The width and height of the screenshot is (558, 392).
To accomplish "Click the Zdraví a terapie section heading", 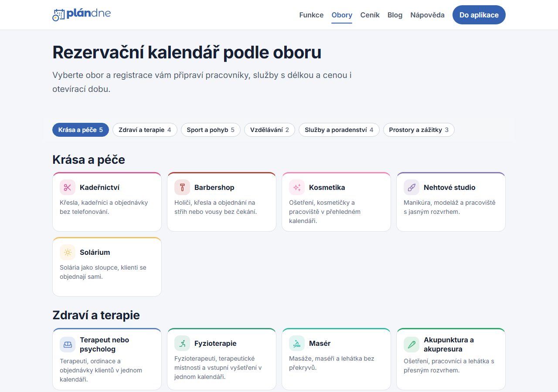I will 96,315.
